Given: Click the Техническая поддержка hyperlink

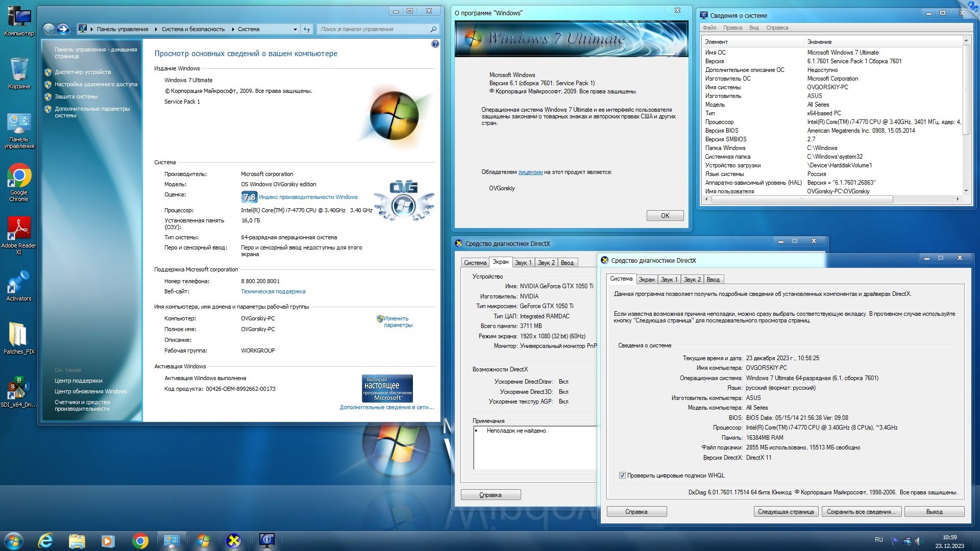Looking at the screenshot, I should [272, 291].
